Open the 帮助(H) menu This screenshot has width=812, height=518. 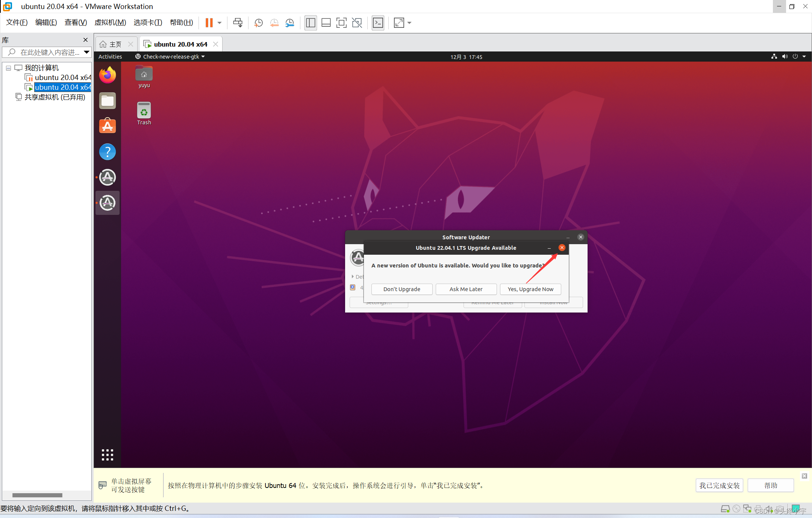point(182,23)
